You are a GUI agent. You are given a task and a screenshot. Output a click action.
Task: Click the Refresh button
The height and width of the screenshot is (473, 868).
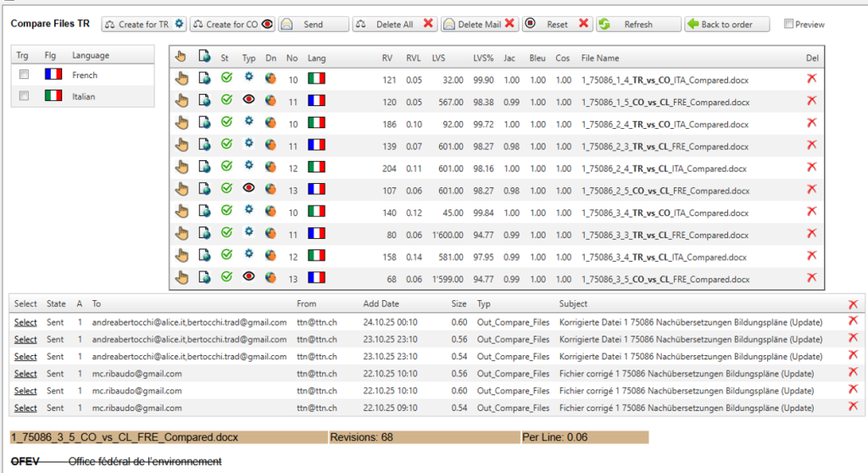637,25
